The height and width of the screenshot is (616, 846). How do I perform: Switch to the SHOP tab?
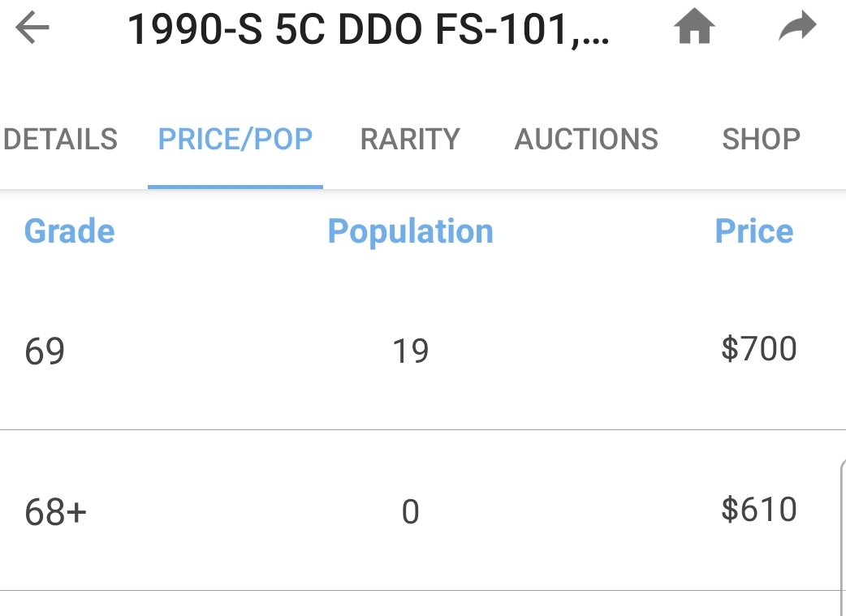click(x=761, y=139)
